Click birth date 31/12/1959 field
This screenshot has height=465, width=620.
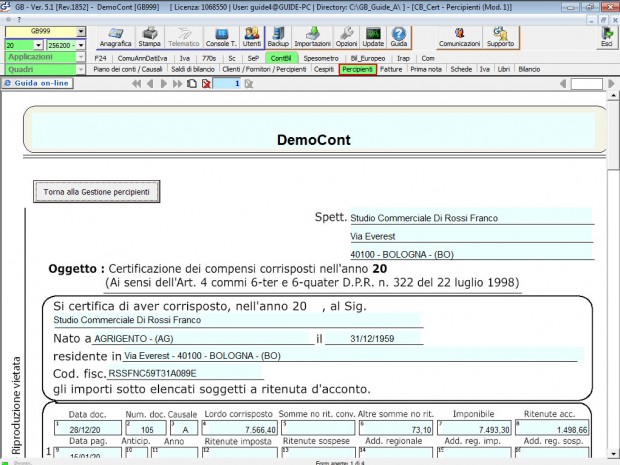coord(374,338)
